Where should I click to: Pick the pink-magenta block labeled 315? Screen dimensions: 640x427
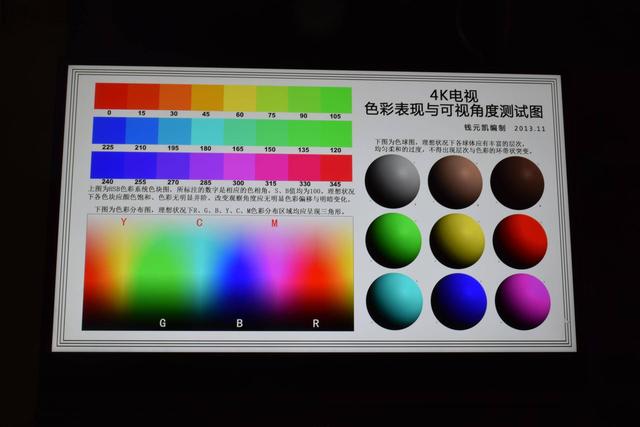pyautogui.click(x=272, y=167)
